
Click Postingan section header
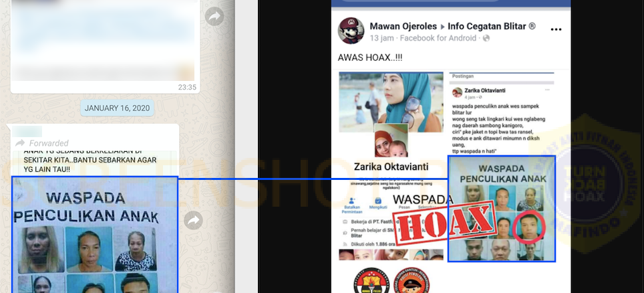pos(462,76)
